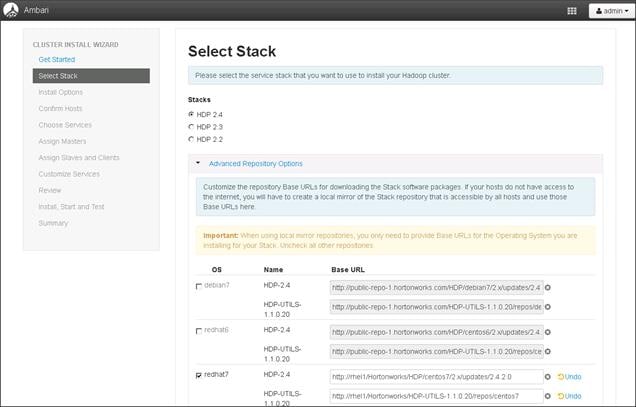This screenshot has width=636, height=407.
Task: Open the Choose Services wizard step
Action: tap(65, 125)
